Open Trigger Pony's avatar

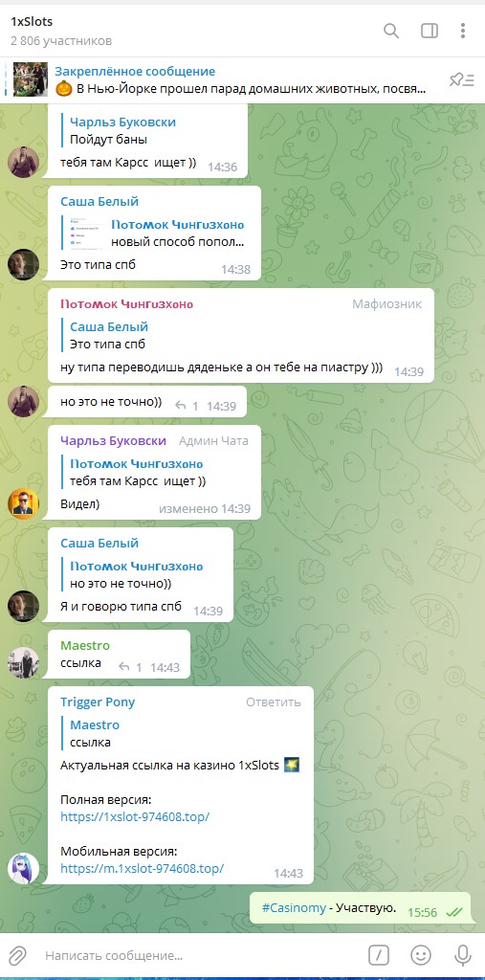(x=23, y=868)
